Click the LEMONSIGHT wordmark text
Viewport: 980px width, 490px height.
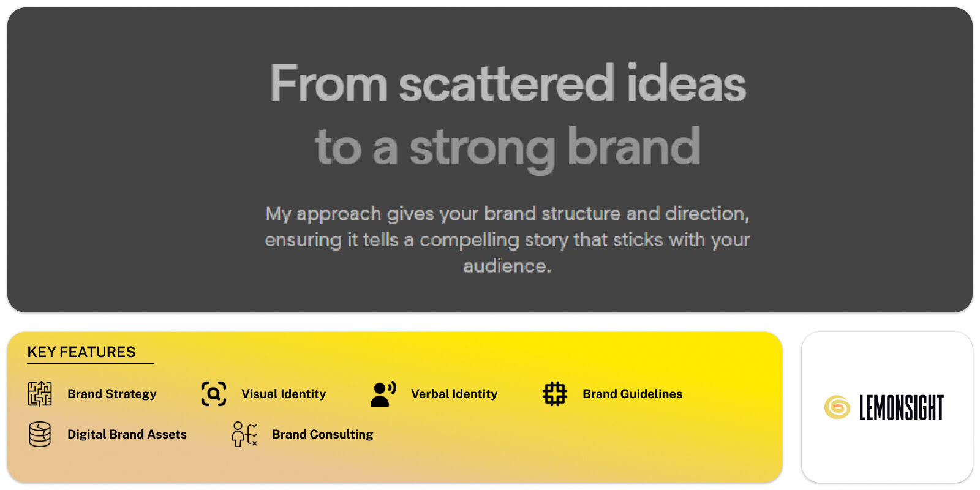coord(901,407)
